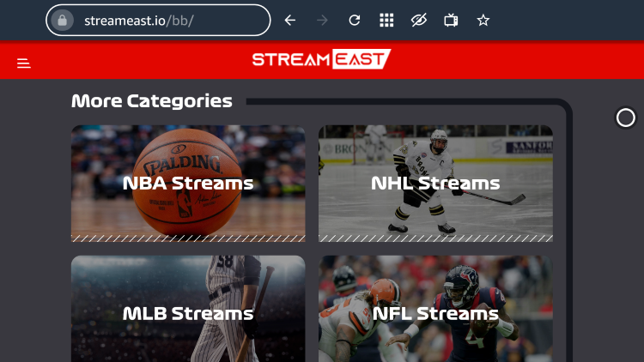Click the TV cast icon

click(x=451, y=20)
